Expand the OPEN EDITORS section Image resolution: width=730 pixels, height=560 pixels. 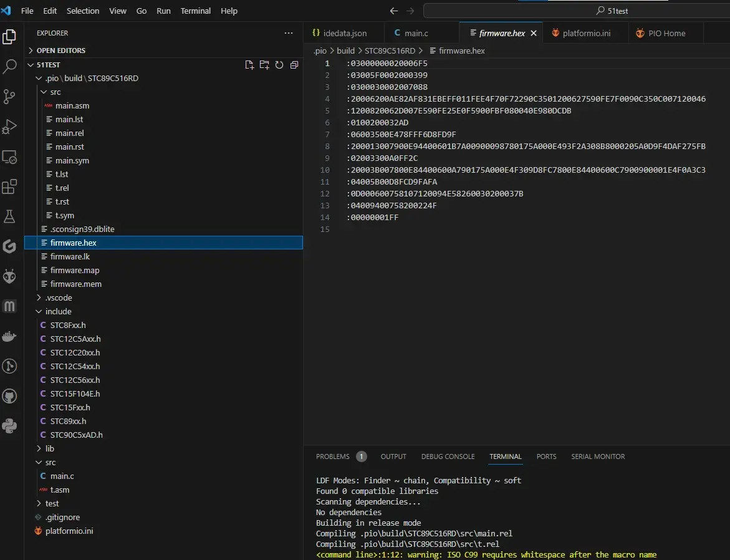click(60, 51)
